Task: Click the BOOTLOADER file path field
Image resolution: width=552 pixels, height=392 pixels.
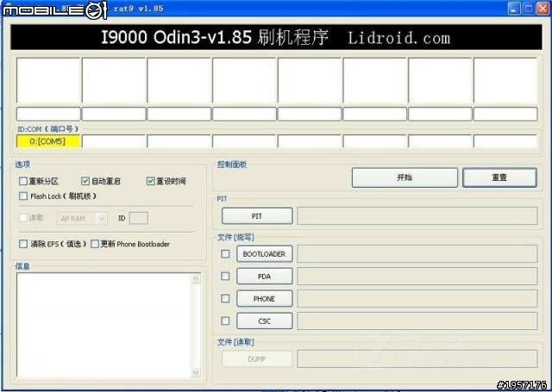Action: (x=417, y=254)
